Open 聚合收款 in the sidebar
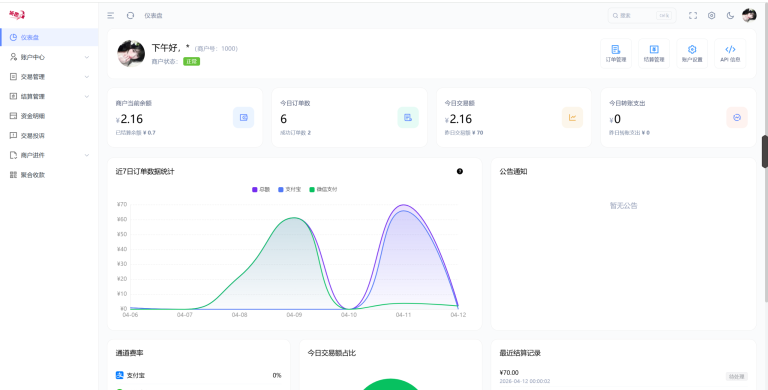The height and width of the screenshot is (390, 768). 49,175
